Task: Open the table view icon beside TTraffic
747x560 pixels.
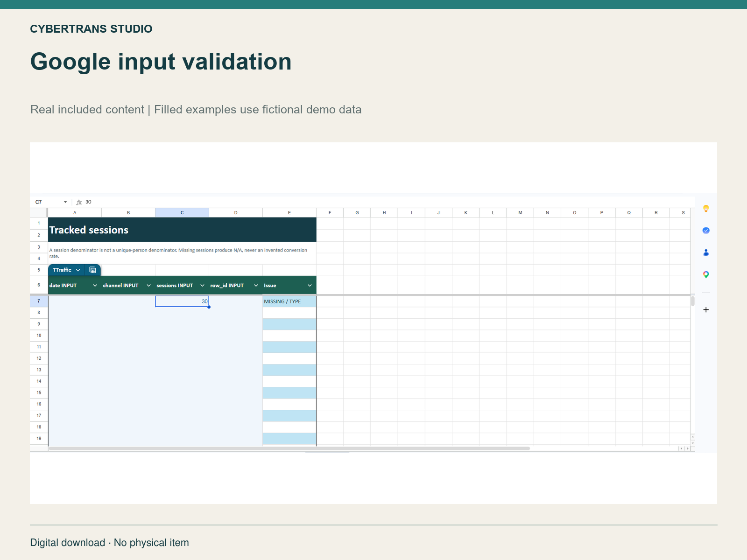Action: 92,270
